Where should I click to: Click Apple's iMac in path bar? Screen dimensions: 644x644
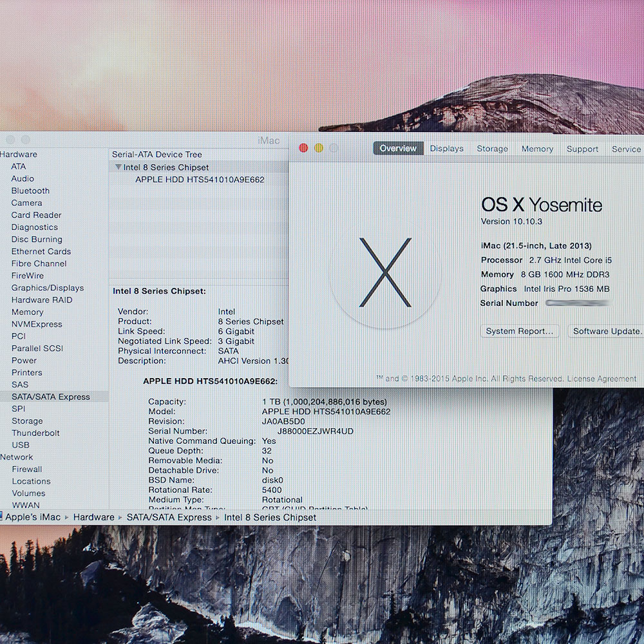pyautogui.click(x=32, y=517)
